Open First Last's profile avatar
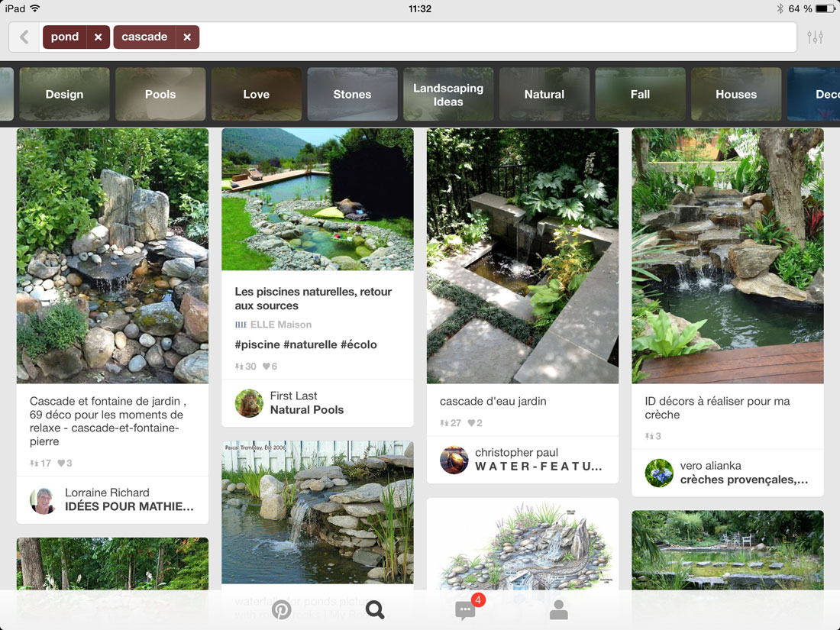 [249, 403]
